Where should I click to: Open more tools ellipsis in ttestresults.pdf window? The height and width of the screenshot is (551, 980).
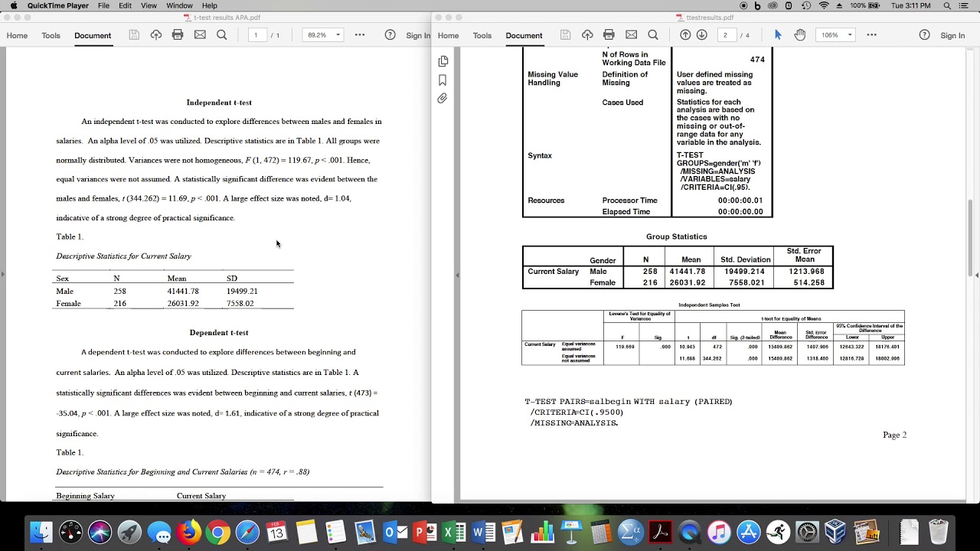871,35
